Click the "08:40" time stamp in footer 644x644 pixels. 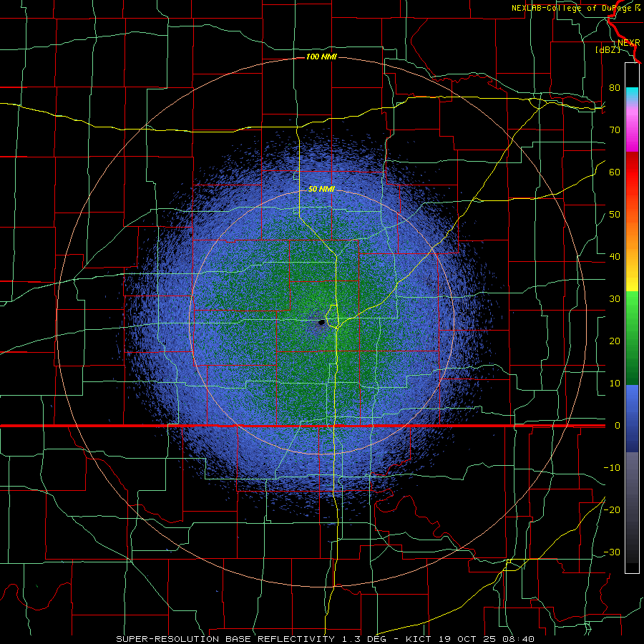tap(519, 639)
